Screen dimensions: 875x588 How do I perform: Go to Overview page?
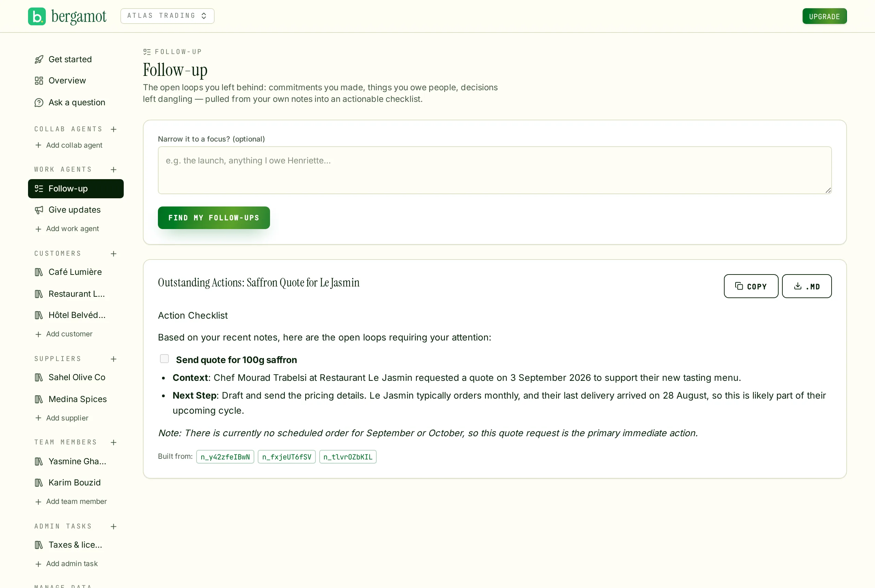(76, 81)
